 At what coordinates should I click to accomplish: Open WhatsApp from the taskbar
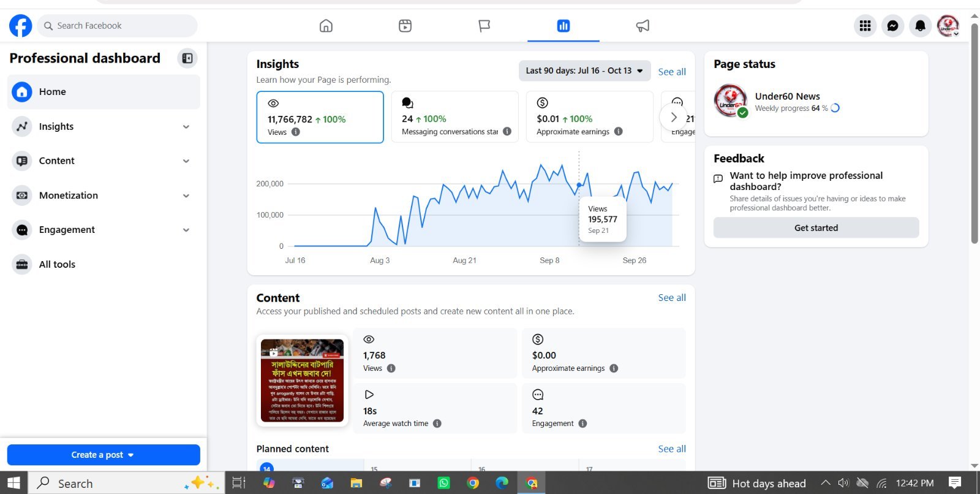point(443,483)
